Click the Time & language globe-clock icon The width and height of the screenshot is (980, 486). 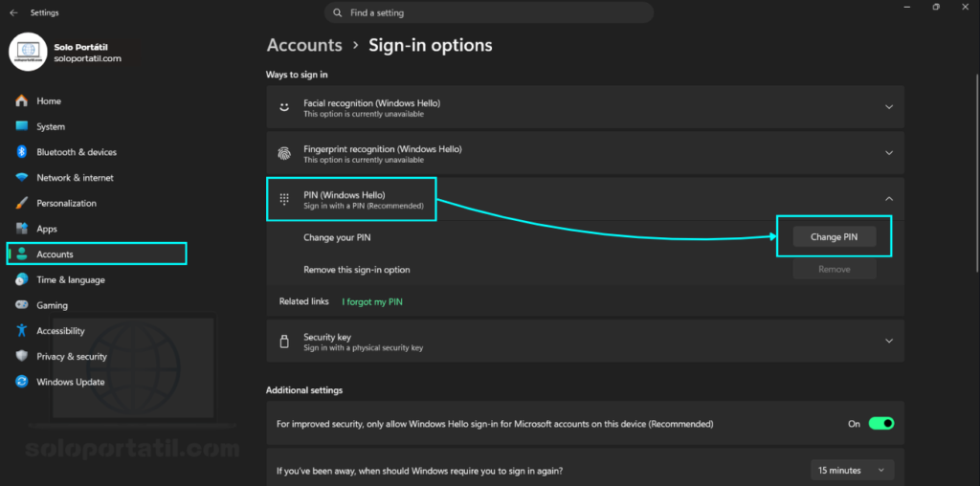point(22,280)
